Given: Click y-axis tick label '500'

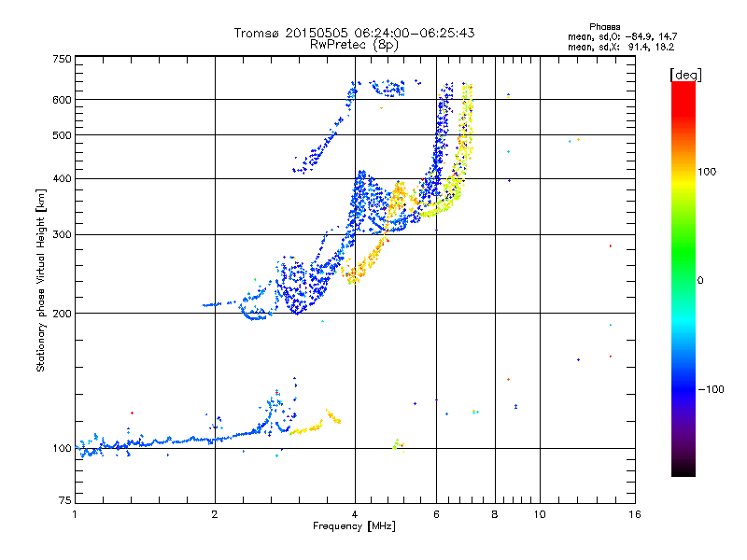Looking at the screenshot, I should tap(62, 135).
